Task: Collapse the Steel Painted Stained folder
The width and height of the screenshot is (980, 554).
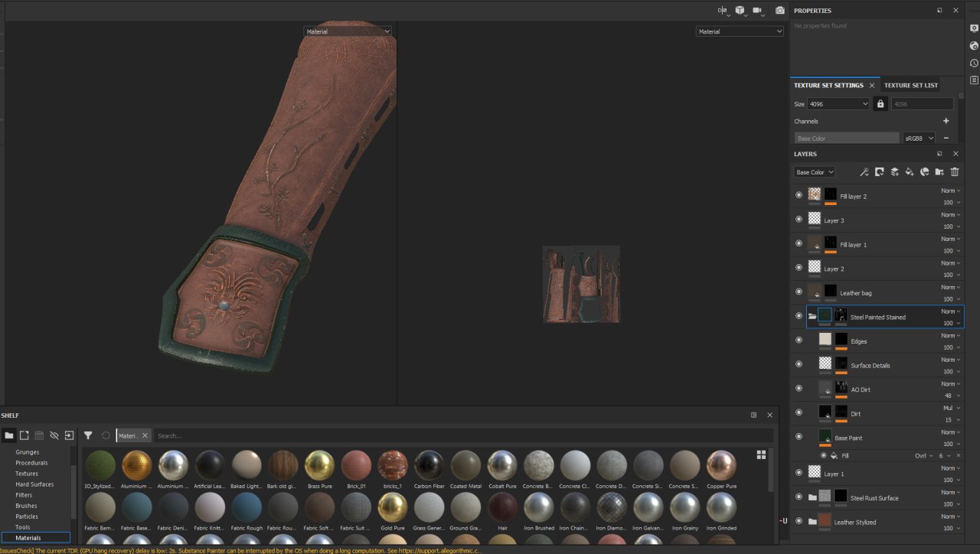Action: (812, 316)
